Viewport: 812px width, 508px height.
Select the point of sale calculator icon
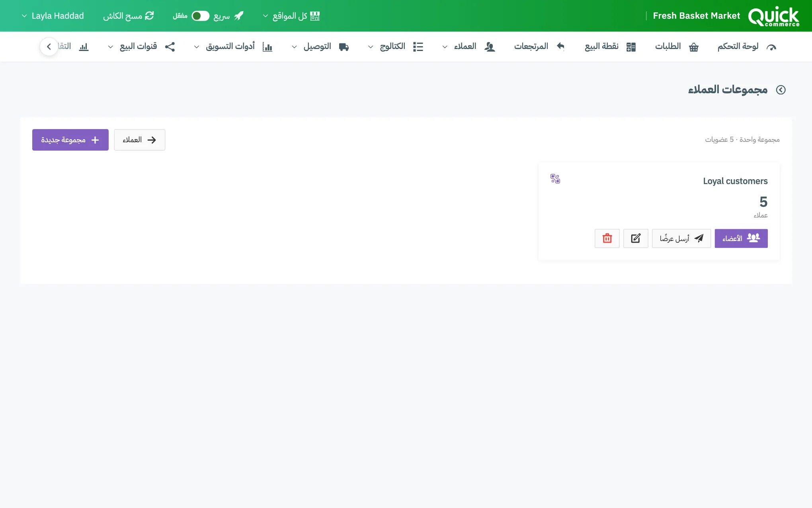631,47
